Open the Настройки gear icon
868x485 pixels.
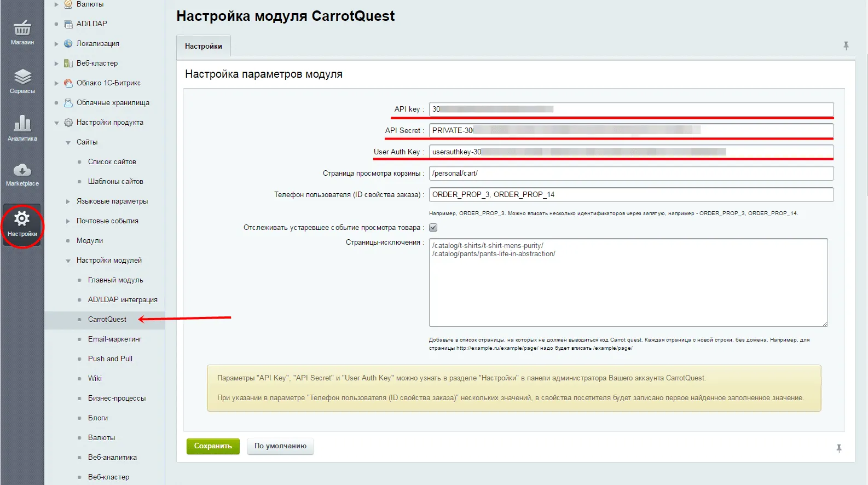(x=22, y=219)
